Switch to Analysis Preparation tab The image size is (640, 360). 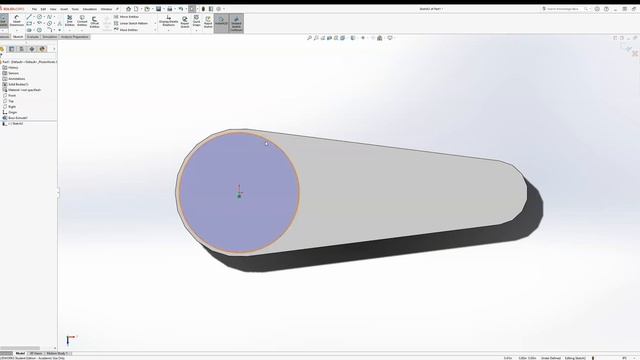(x=75, y=37)
